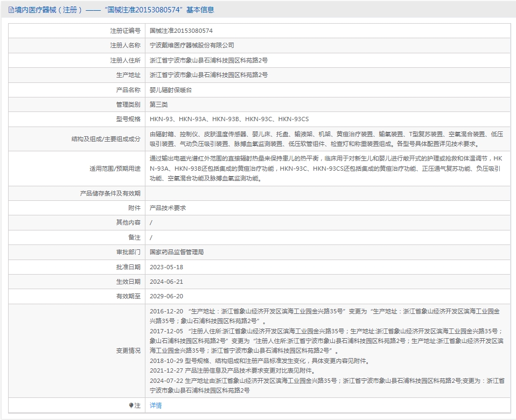Click registrant name 宁波戴维医疗器械股份有限公司
Viewport: 516px width, 420px height.
click(x=192, y=45)
